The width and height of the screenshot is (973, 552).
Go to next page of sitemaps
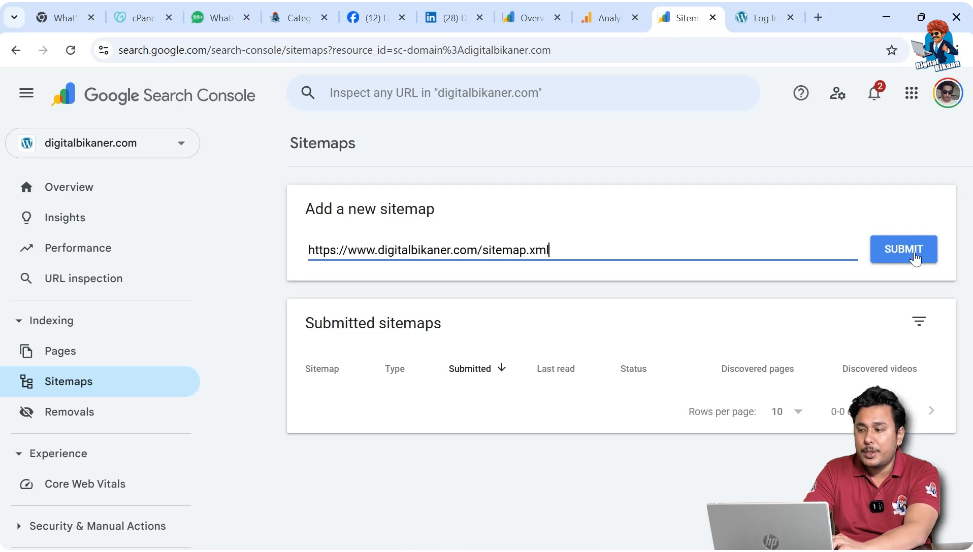[931, 411]
